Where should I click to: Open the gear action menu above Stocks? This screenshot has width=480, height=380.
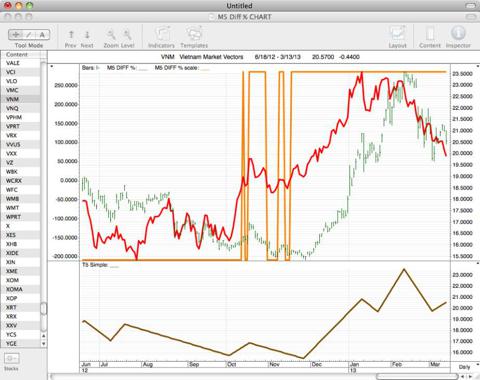11,358
